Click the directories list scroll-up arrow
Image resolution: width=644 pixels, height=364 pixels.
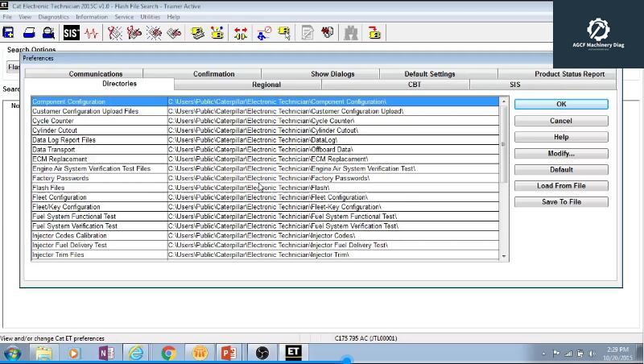point(504,101)
